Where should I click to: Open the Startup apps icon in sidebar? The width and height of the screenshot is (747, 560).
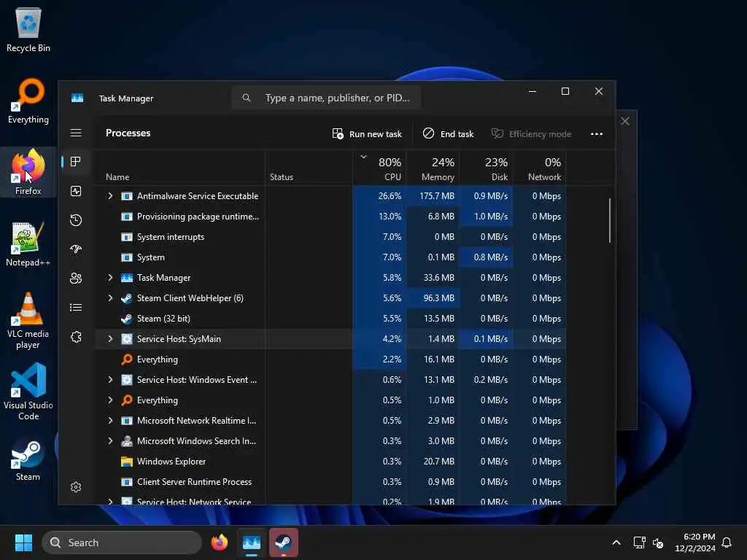coord(76,249)
